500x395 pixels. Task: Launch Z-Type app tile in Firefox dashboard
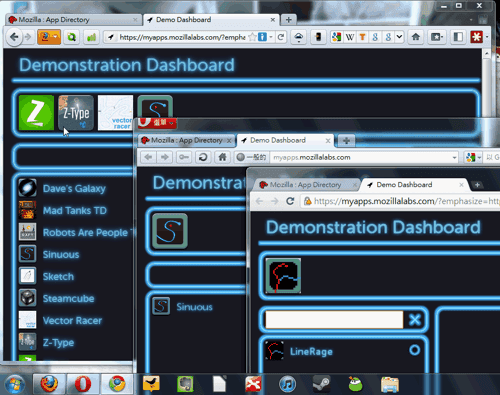(76, 113)
